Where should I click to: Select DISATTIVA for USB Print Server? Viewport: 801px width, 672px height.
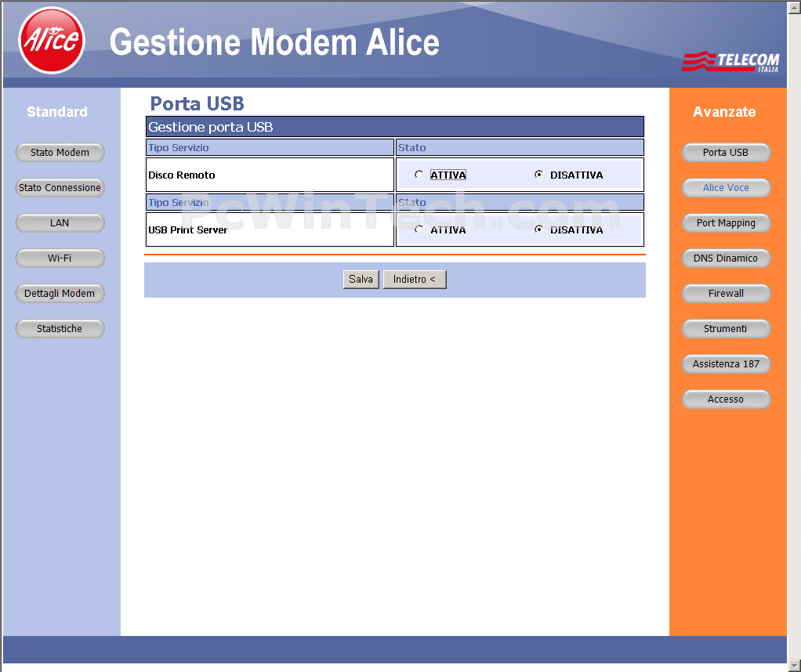(x=538, y=229)
